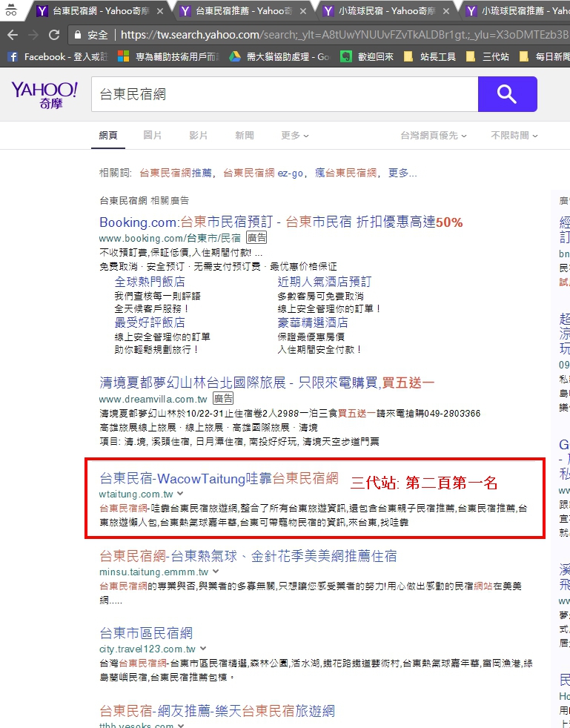
Task: Click the browser back arrow
Action: (x=13, y=34)
